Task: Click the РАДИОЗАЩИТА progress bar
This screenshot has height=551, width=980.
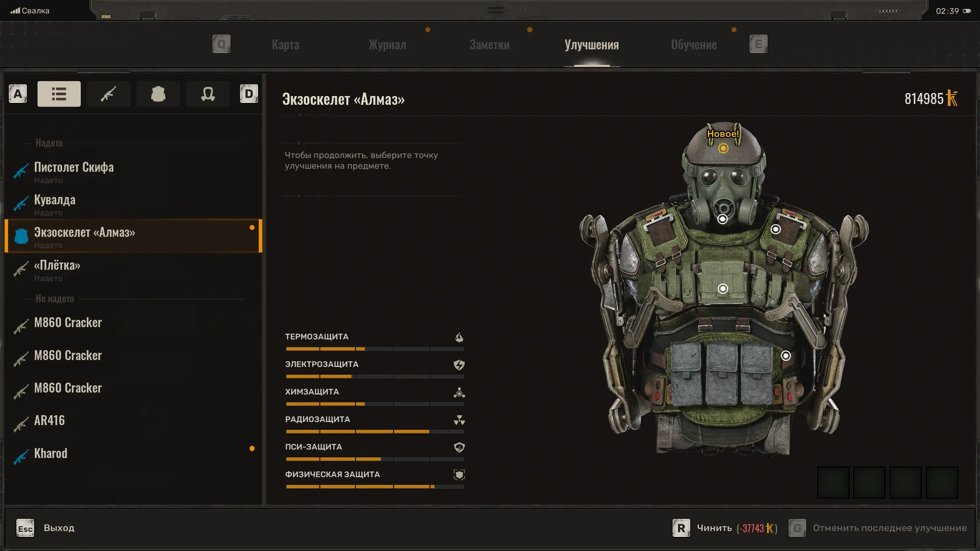Action: click(375, 432)
